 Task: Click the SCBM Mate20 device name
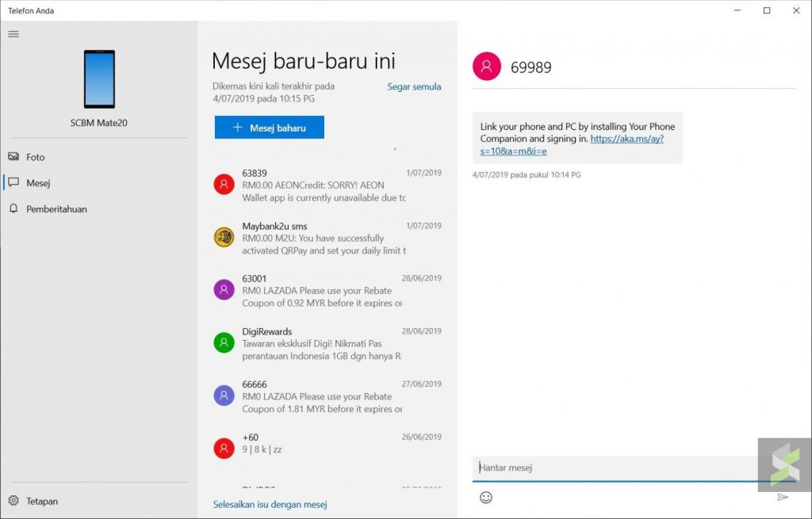99,123
